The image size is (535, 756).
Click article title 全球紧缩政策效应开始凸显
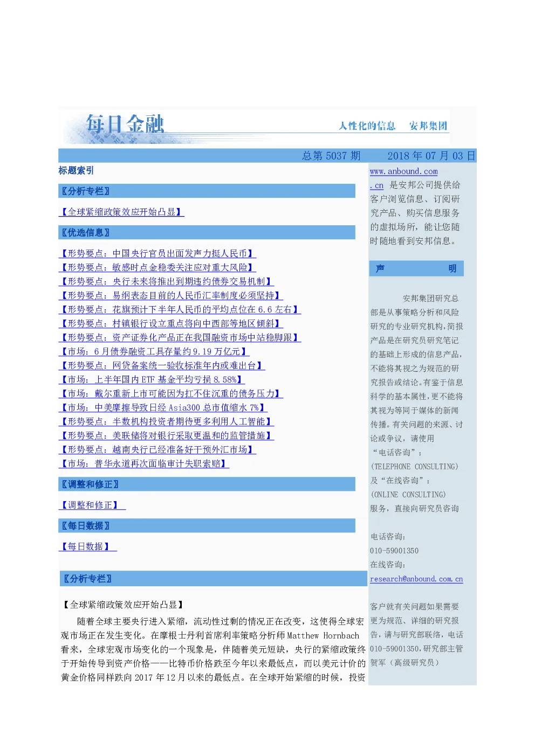(x=122, y=605)
